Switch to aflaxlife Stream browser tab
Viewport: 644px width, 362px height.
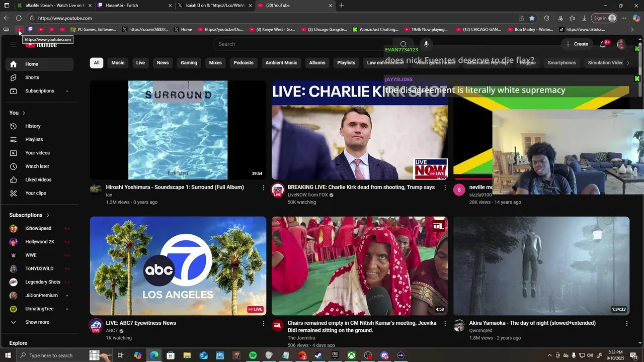(x=54, y=6)
